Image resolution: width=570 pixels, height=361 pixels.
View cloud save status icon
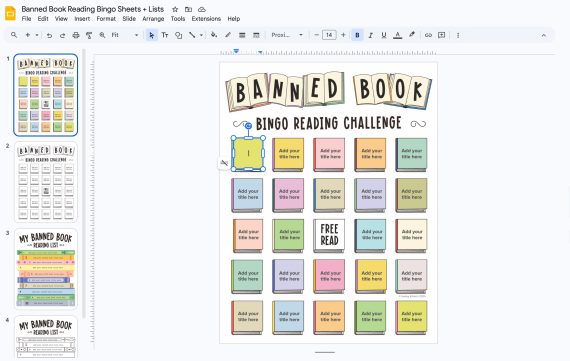202,9
